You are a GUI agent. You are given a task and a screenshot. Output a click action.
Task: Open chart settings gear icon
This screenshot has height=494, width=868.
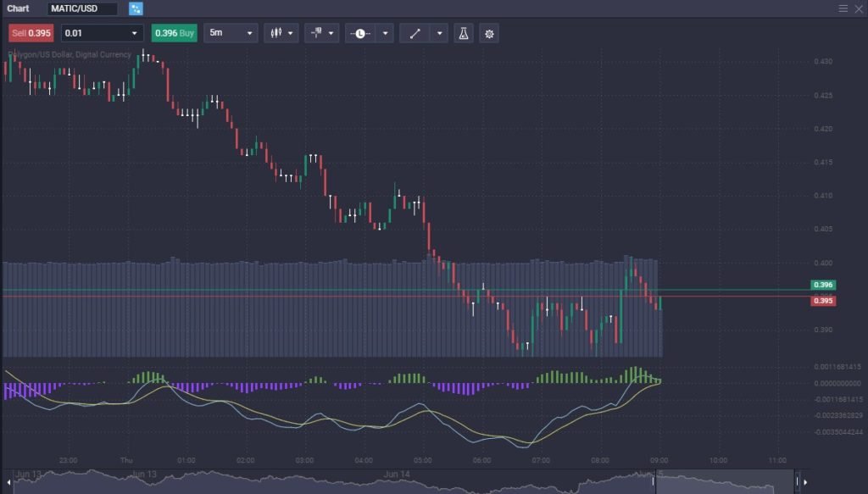488,33
